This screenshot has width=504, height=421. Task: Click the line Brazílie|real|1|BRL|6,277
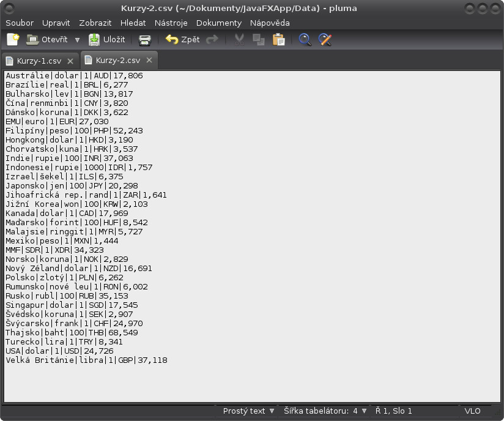tap(67, 84)
